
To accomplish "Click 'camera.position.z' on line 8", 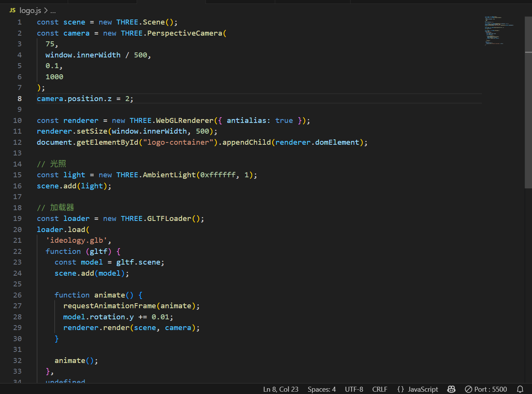I will tap(74, 99).
